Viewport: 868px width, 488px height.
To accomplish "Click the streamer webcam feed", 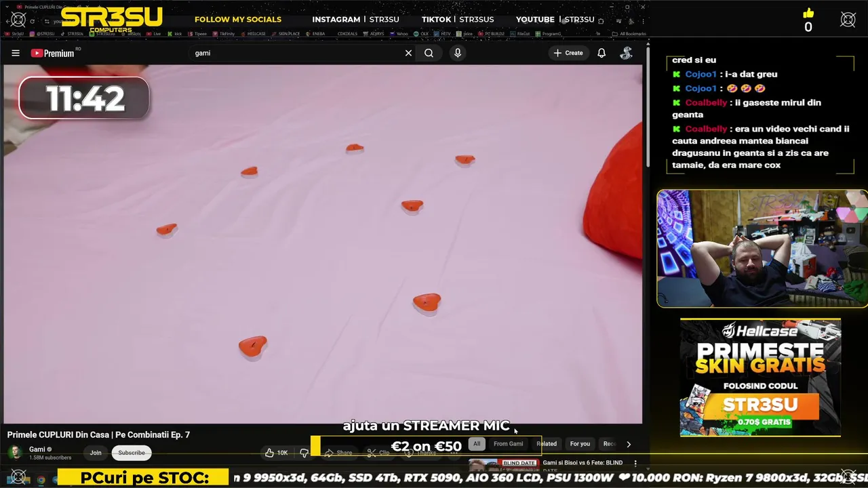I will coord(762,249).
